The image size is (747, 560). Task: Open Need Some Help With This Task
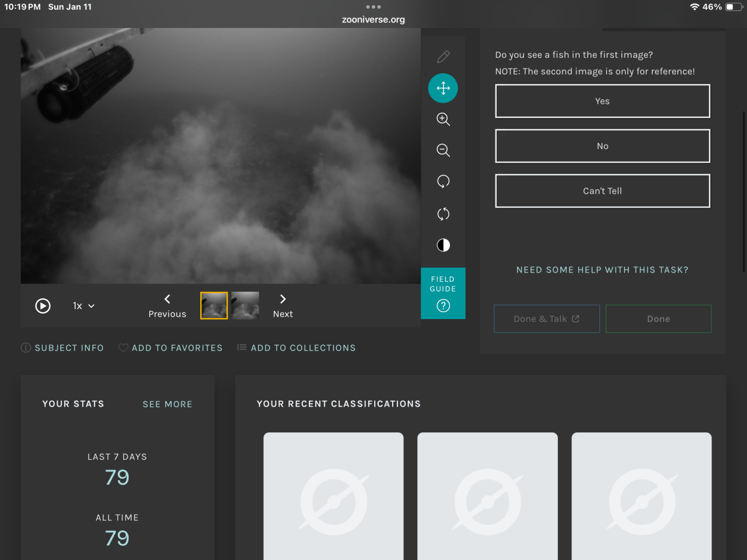(602, 270)
